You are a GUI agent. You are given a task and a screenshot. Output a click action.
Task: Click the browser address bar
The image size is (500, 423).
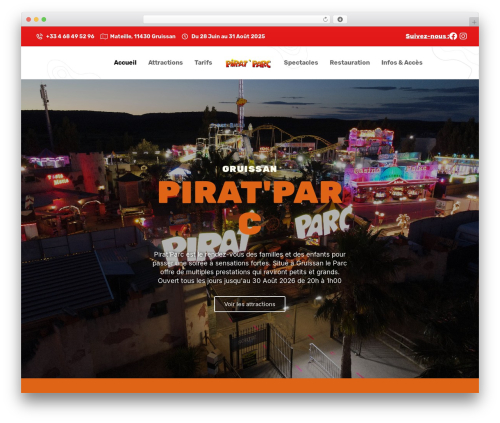coord(237,20)
